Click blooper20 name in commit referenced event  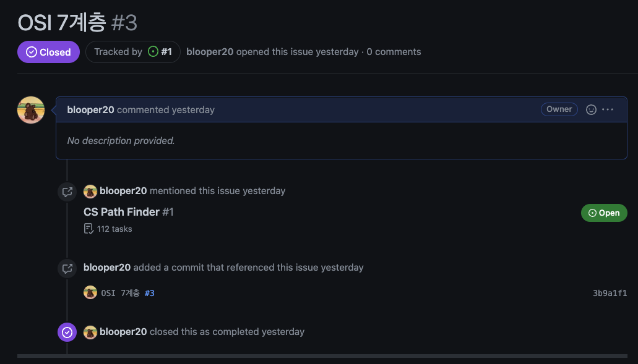tap(107, 268)
